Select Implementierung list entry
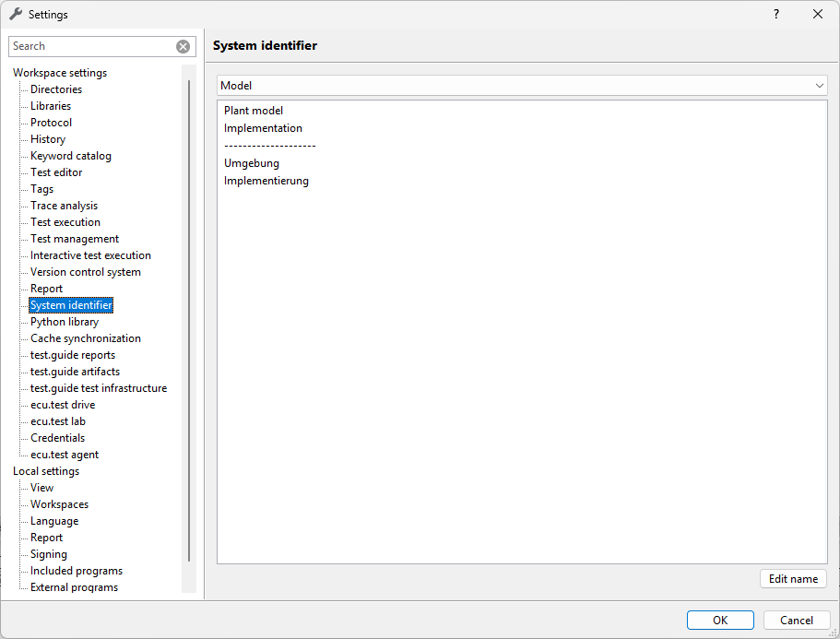 266,181
